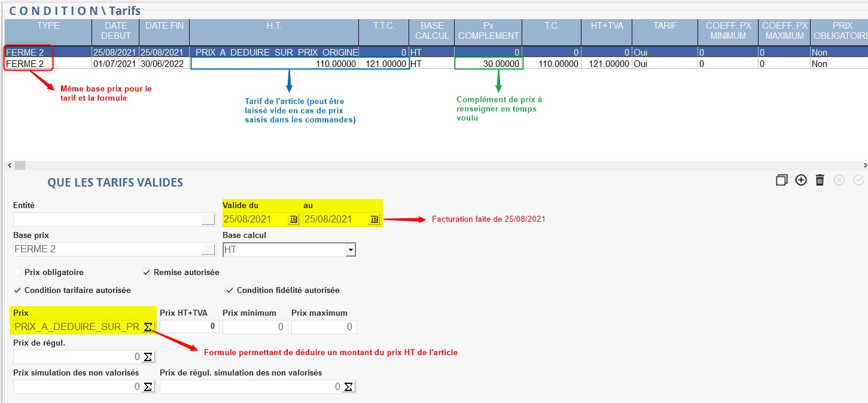Disable Condition fidélité autorisée

tap(230, 290)
